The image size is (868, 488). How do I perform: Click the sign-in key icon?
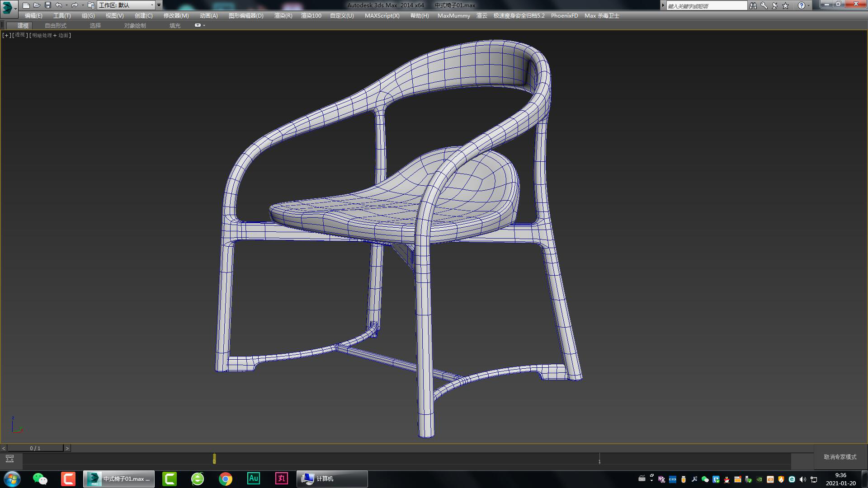click(x=764, y=5)
